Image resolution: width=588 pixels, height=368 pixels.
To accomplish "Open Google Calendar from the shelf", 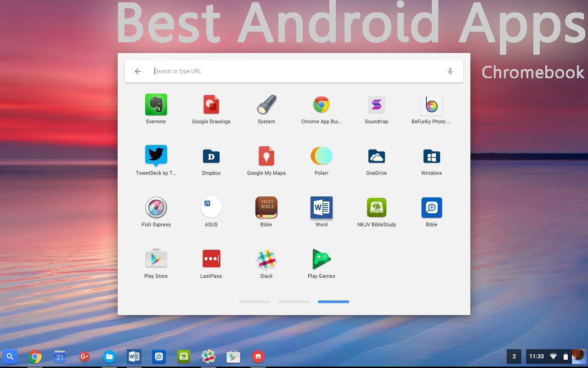I will pos(60,356).
